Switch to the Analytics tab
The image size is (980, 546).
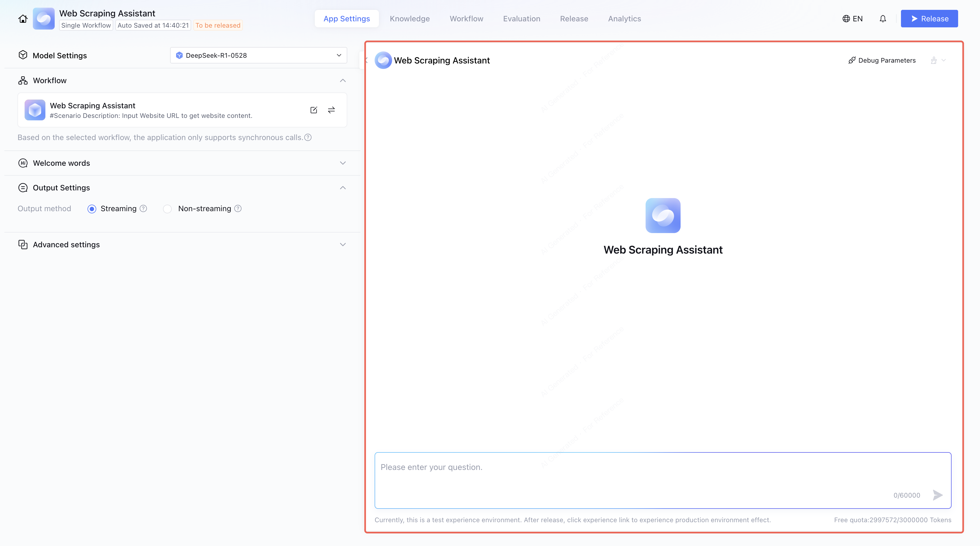coord(624,19)
